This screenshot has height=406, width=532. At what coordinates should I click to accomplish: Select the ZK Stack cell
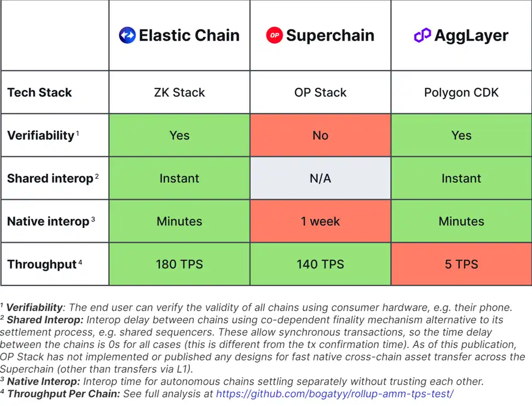click(180, 92)
